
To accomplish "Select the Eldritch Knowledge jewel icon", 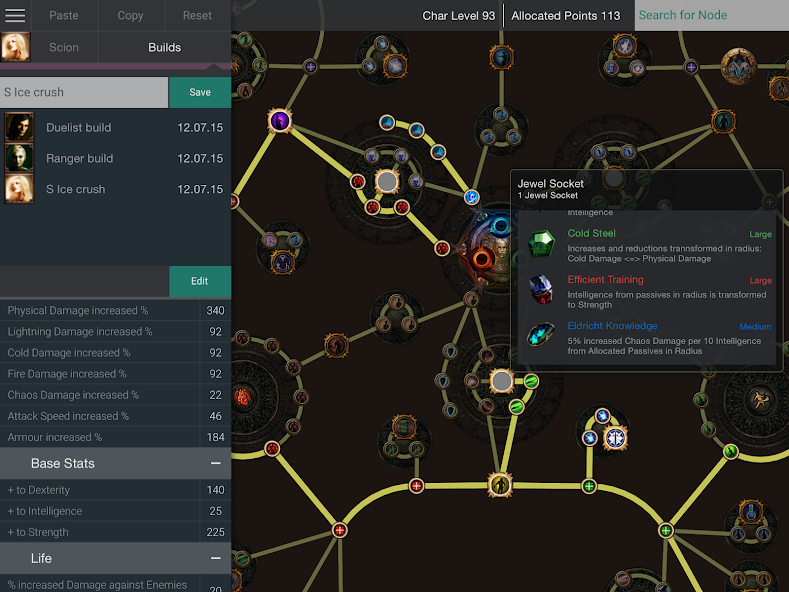I will 542,335.
